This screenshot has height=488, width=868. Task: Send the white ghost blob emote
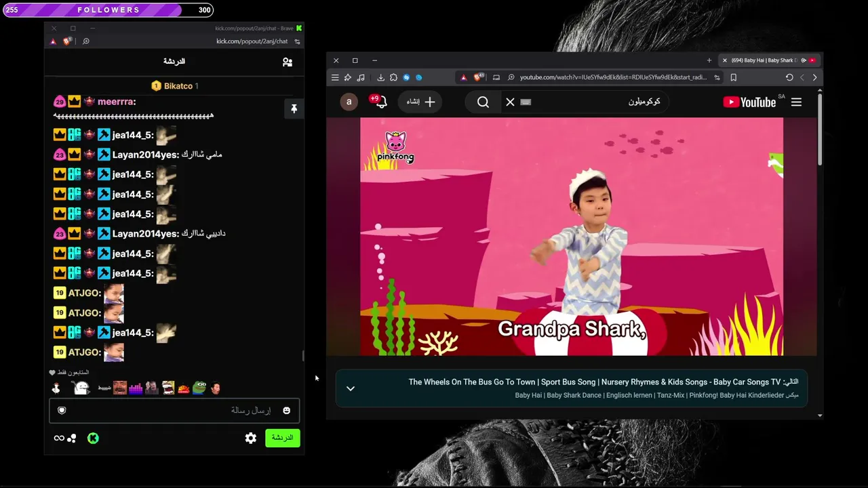tap(81, 388)
